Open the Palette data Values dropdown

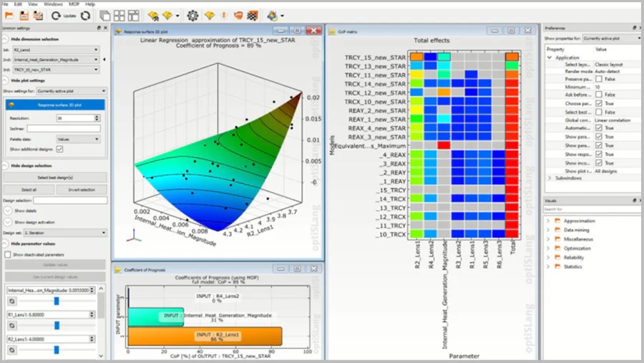point(77,139)
